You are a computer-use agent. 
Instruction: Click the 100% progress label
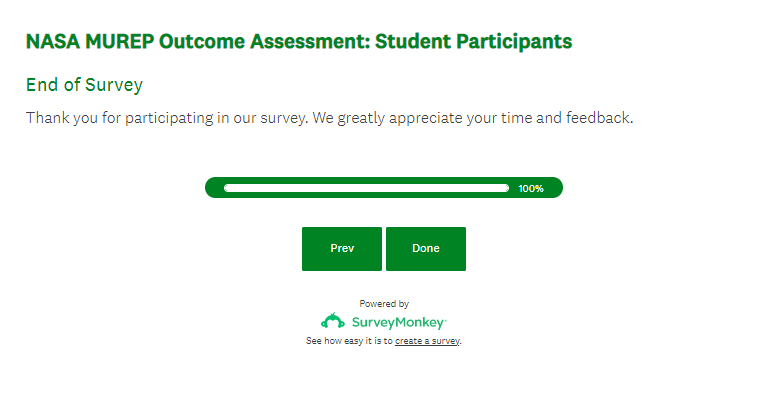click(x=531, y=188)
